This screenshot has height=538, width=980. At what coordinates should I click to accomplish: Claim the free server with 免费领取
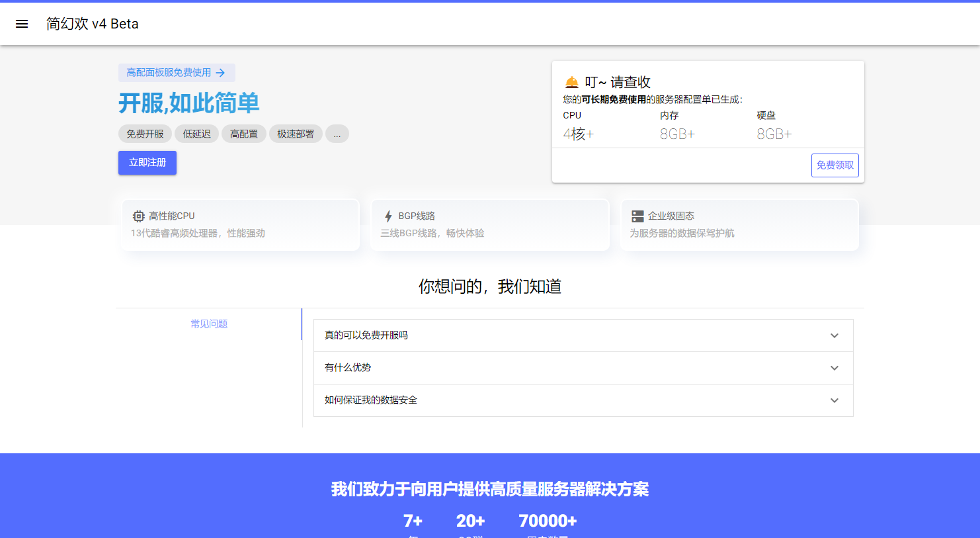pyautogui.click(x=835, y=165)
